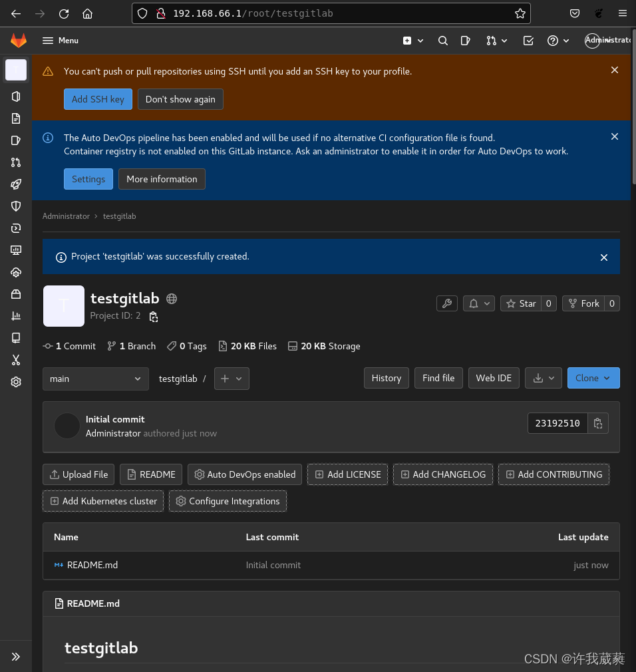
Task: Click the GitLab fox logo
Action: pyautogui.click(x=19, y=41)
